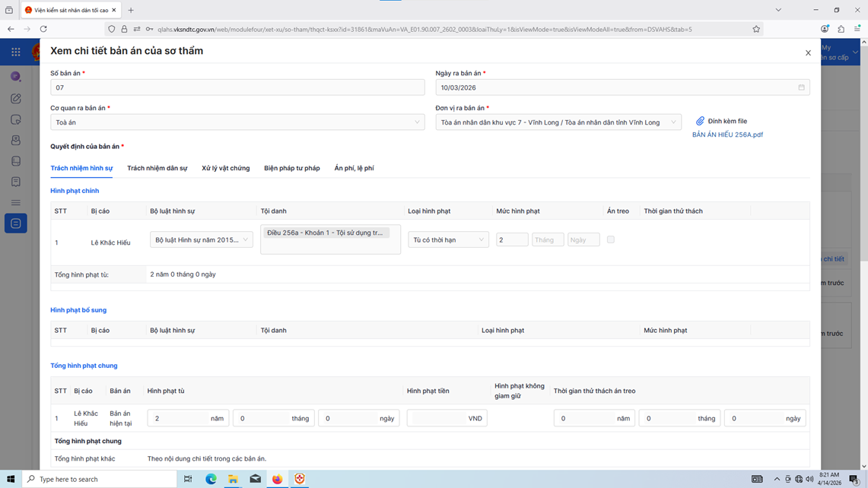Switch to the Xử lý vật chứng tab

(x=225, y=168)
